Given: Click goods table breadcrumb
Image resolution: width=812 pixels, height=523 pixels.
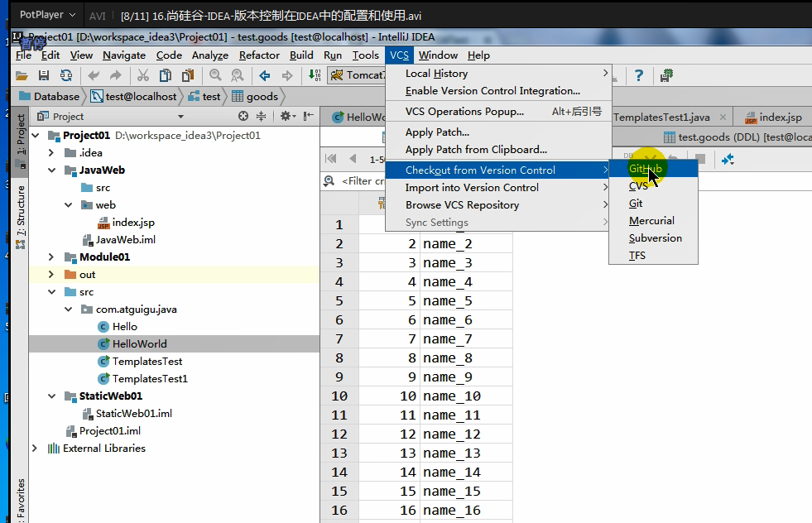Looking at the screenshot, I should pyautogui.click(x=255, y=96).
